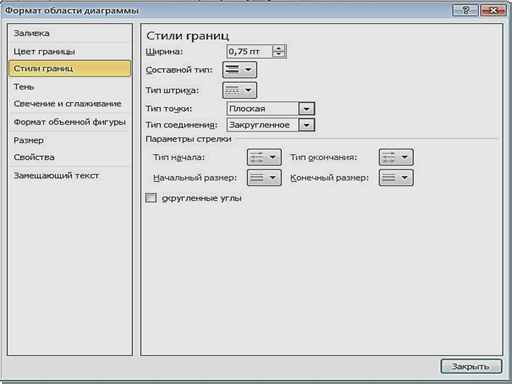Open Тип соединения combo box arrow
Screen dimensions: 512x384
306,125
